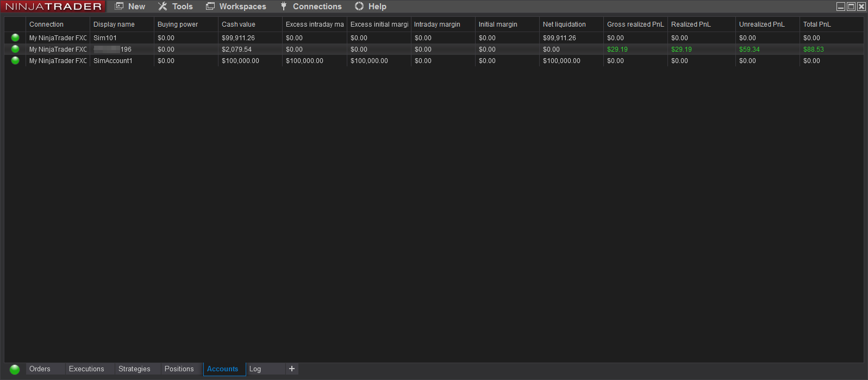Click the green status icon for SimAccount1
This screenshot has width=868, height=380.
pyautogui.click(x=15, y=60)
